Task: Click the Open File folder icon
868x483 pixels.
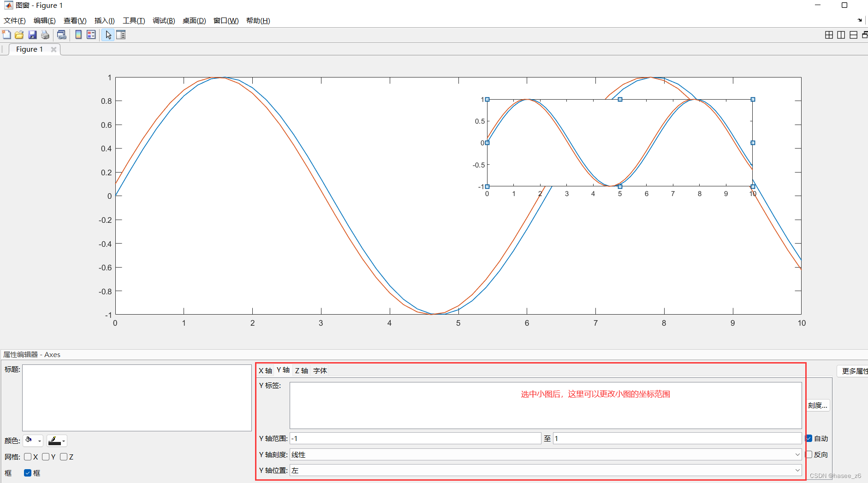Action: pos(19,35)
